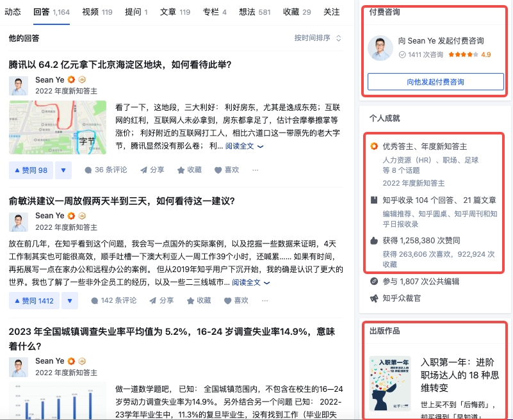Click 向他发起付费咨询 button
Screen dimensions: 513x420
click(436, 82)
